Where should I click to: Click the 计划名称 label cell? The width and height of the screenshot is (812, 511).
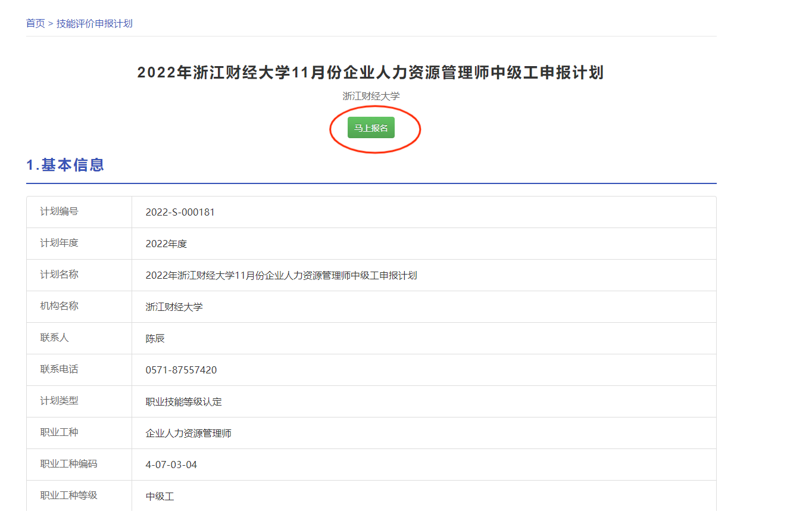(x=79, y=275)
